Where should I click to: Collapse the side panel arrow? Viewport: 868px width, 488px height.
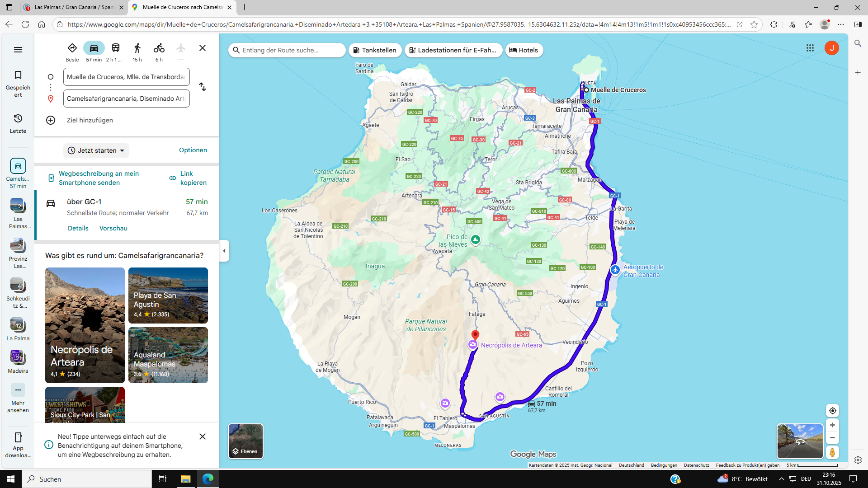[x=224, y=251]
